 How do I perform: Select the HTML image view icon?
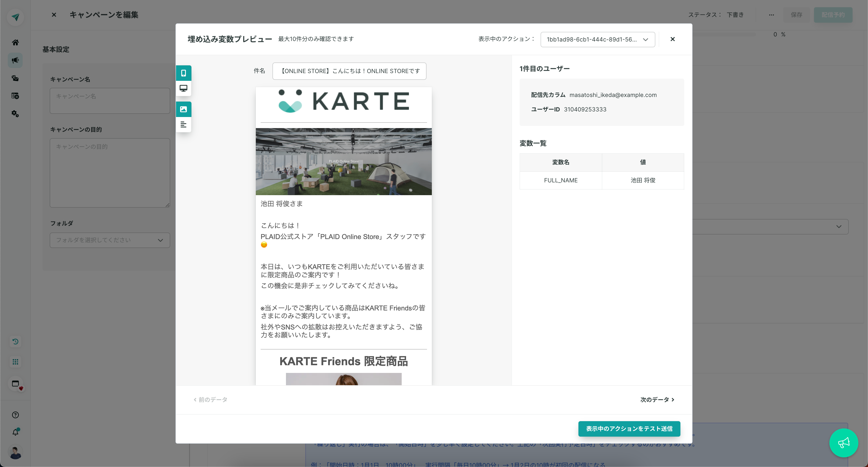[x=183, y=109]
